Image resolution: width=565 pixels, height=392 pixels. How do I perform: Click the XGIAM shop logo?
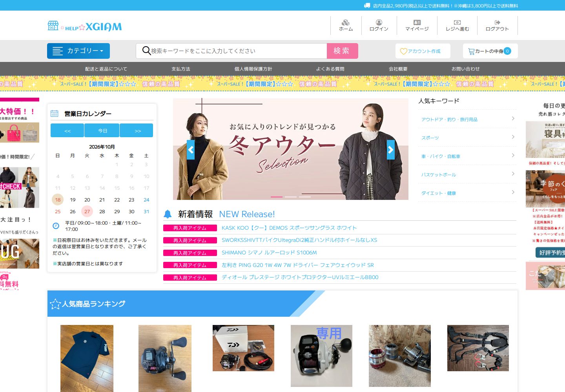coord(85,26)
